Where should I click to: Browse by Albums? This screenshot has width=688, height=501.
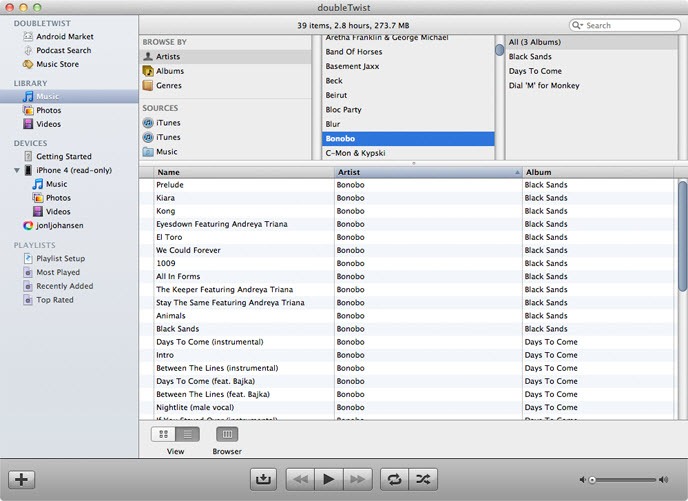pos(169,71)
